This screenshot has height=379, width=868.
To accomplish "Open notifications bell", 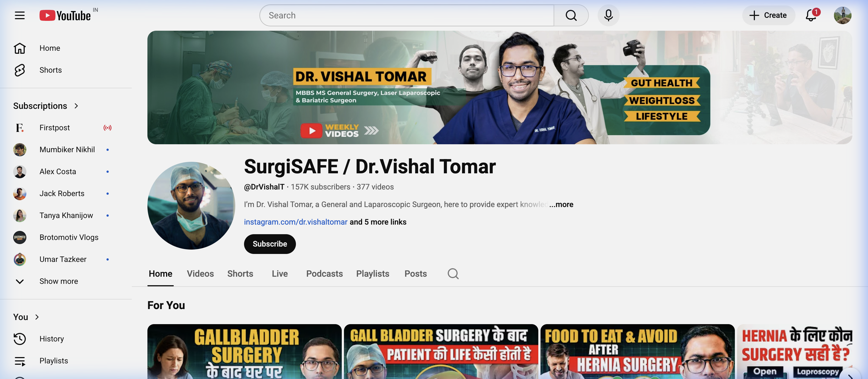I will tap(810, 15).
